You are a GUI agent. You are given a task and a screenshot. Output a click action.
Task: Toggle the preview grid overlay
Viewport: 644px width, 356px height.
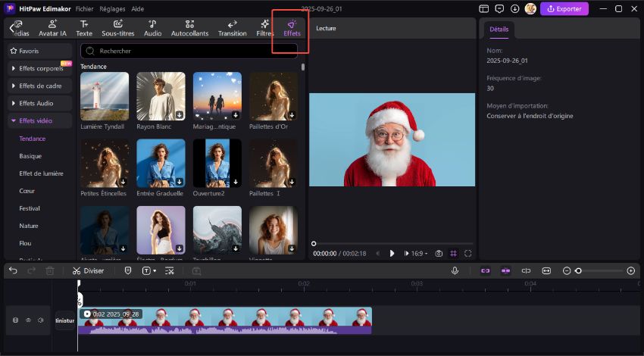point(453,254)
